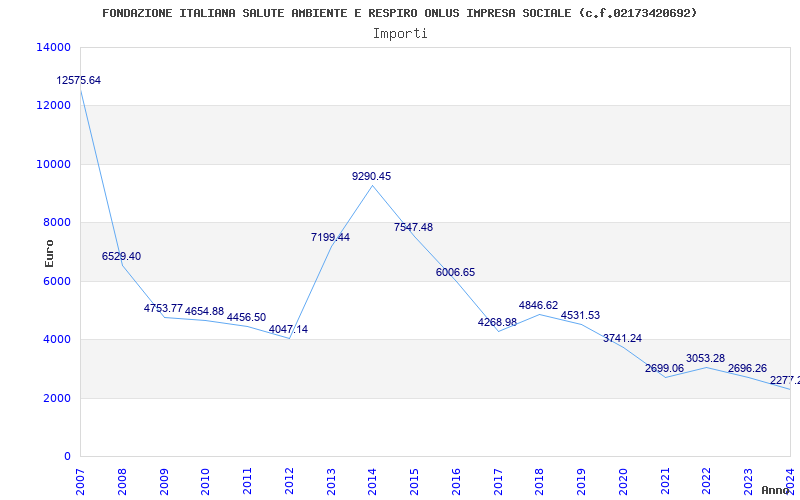Select the 6006.65 data label
800x500 pixels.
[x=455, y=272]
